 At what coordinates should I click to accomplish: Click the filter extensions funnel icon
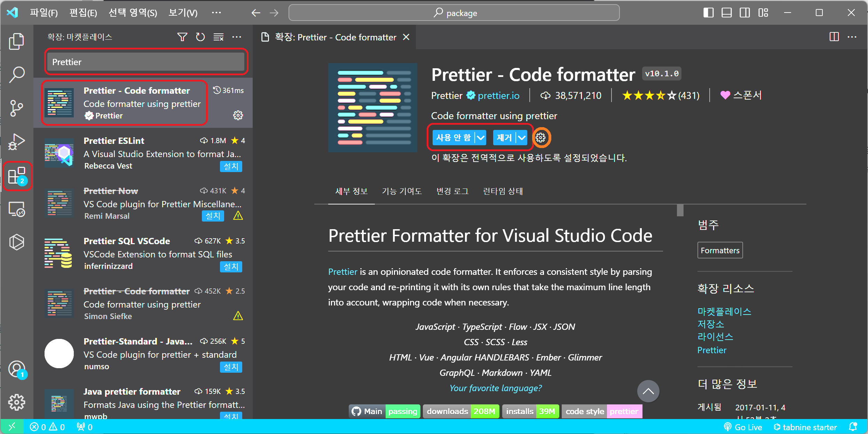tap(182, 37)
